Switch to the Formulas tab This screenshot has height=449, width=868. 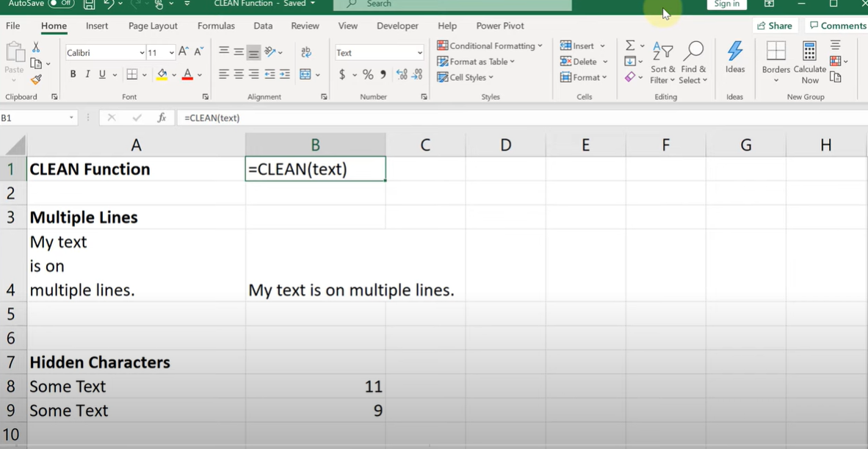coord(216,26)
